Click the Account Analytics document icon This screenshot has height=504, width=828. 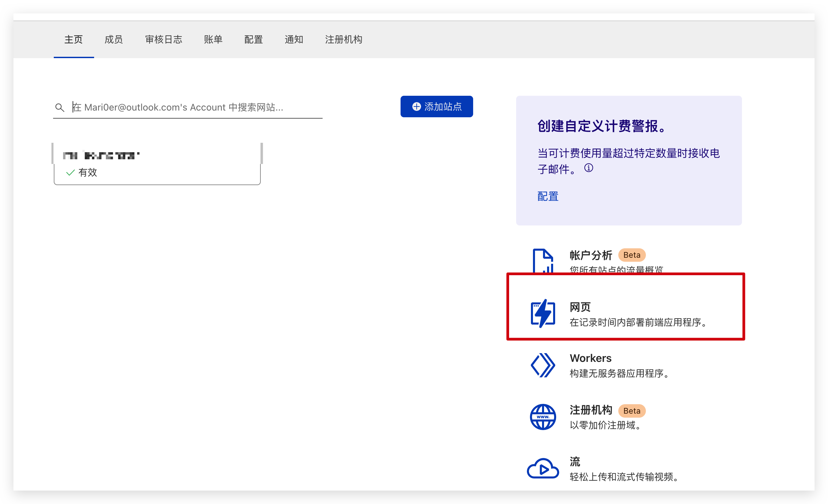click(543, 261)
